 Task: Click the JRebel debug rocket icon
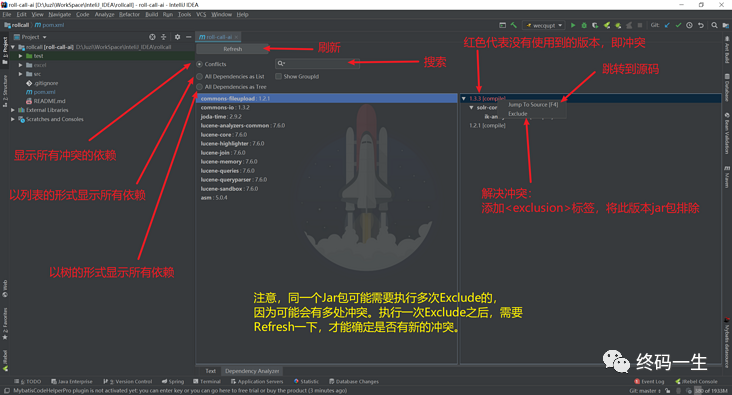pos(618,25)
